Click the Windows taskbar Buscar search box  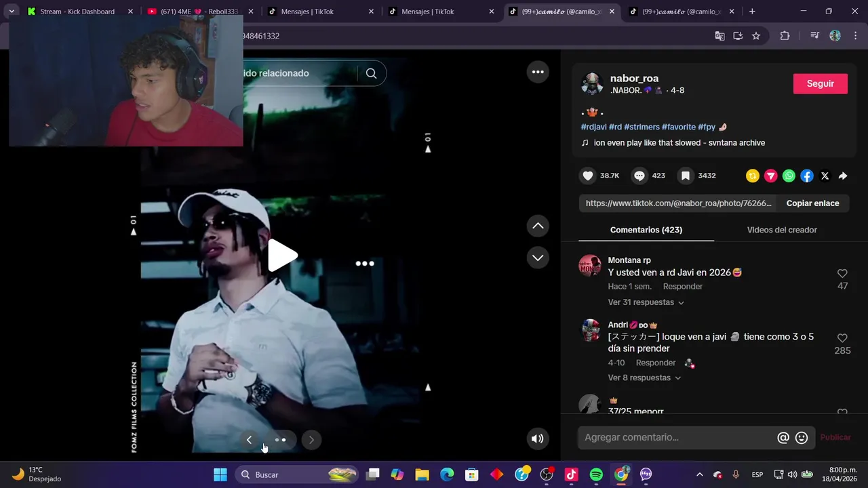click(296, 474)
